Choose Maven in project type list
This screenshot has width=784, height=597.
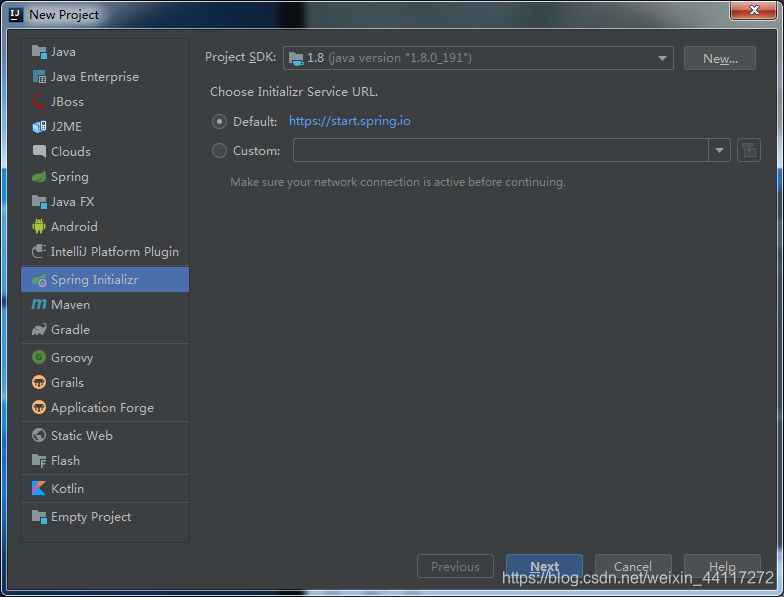pos(105,304)
